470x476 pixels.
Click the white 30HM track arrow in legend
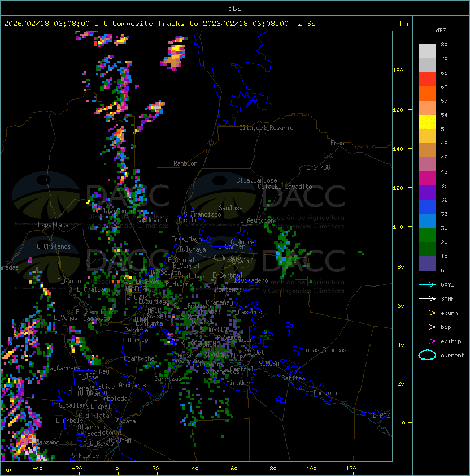(x=427, y=298)
